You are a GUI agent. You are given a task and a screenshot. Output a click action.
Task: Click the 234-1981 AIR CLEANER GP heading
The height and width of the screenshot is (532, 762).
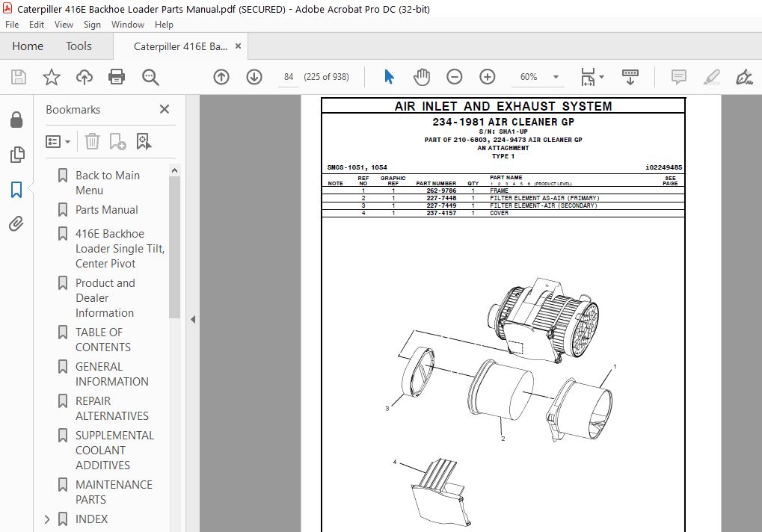coord(503,122)
